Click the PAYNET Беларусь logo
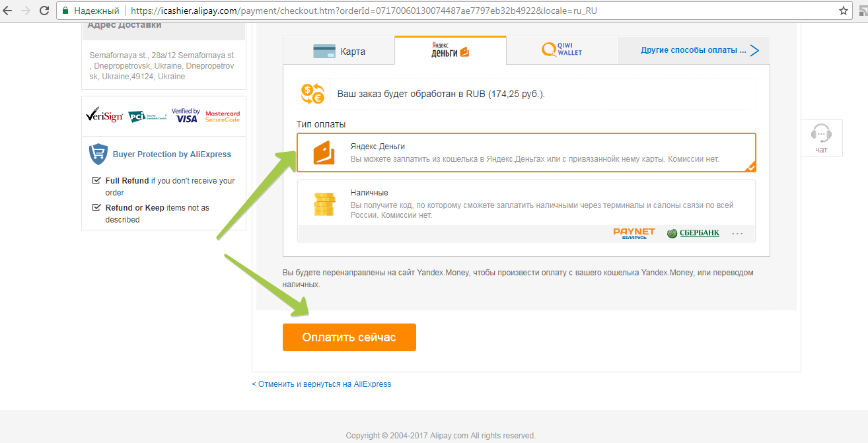868x443 pixels. [x=634, y=233]
